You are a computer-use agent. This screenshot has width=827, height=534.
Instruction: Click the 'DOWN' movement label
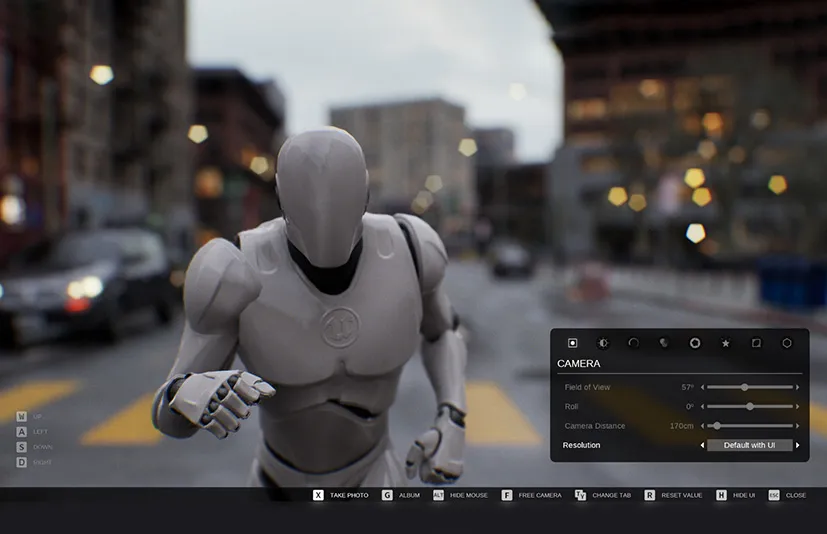43,447
